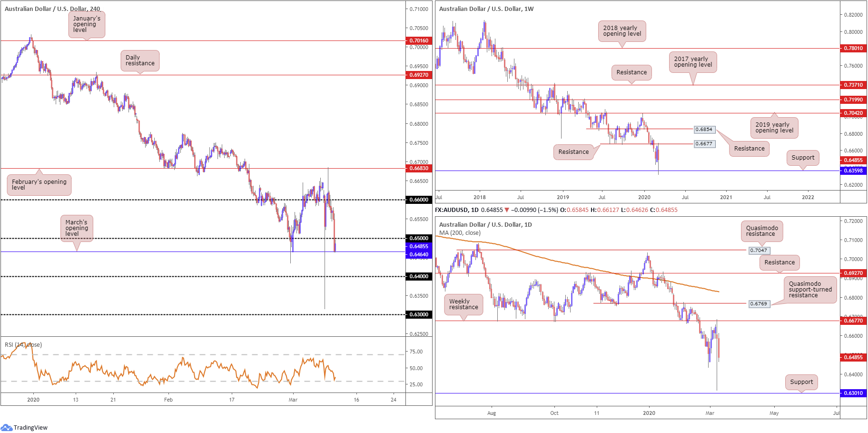The image size is (868, 433).
Task: Click the weekly chart title ending in 1W
Action: click(x=486, y=9)
